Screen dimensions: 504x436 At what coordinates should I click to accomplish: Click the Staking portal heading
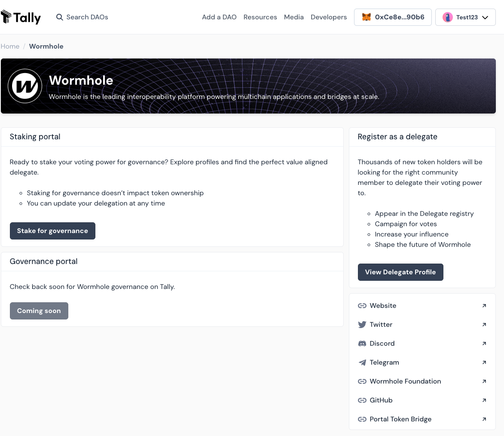point(35,137)
